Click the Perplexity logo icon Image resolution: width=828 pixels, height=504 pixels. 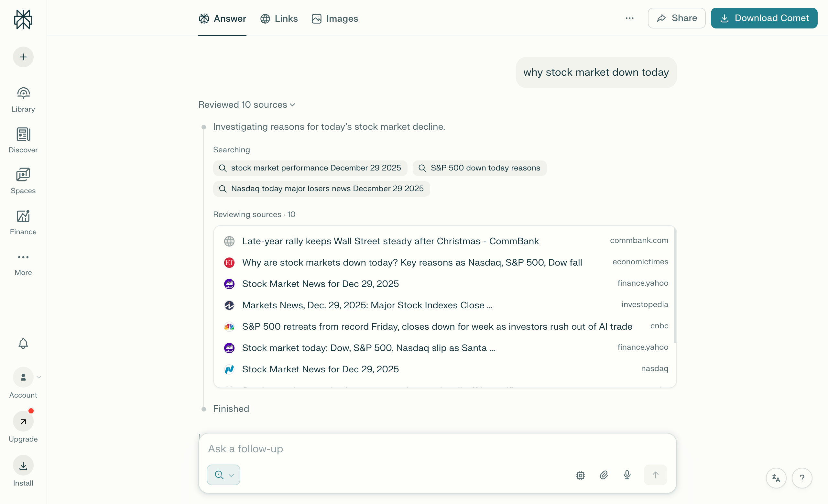(x=23, y=19)
